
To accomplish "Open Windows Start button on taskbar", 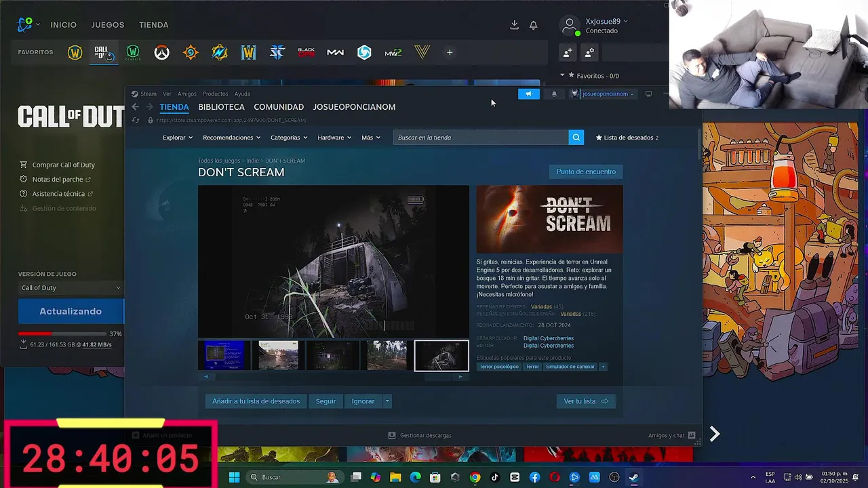I will [234, 477].
